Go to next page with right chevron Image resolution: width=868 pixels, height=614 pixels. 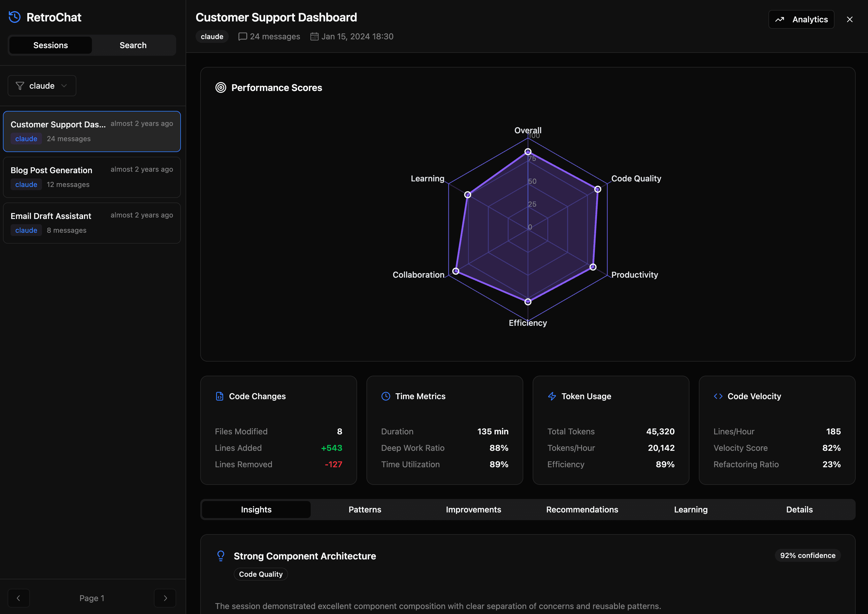point(165,598)
